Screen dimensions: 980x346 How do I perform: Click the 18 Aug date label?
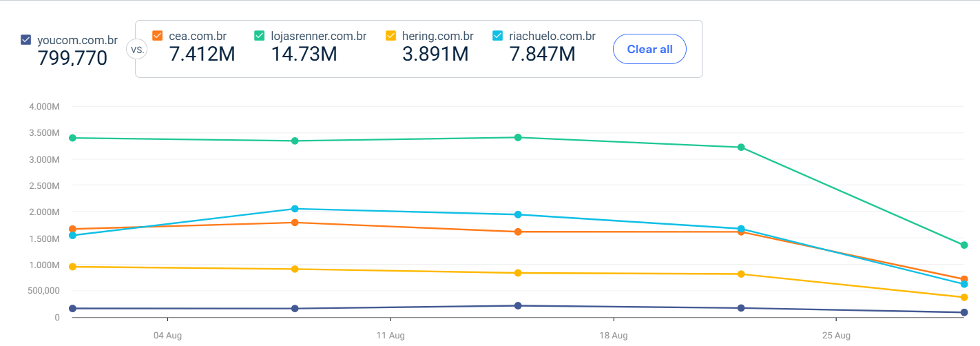(613, 336)
